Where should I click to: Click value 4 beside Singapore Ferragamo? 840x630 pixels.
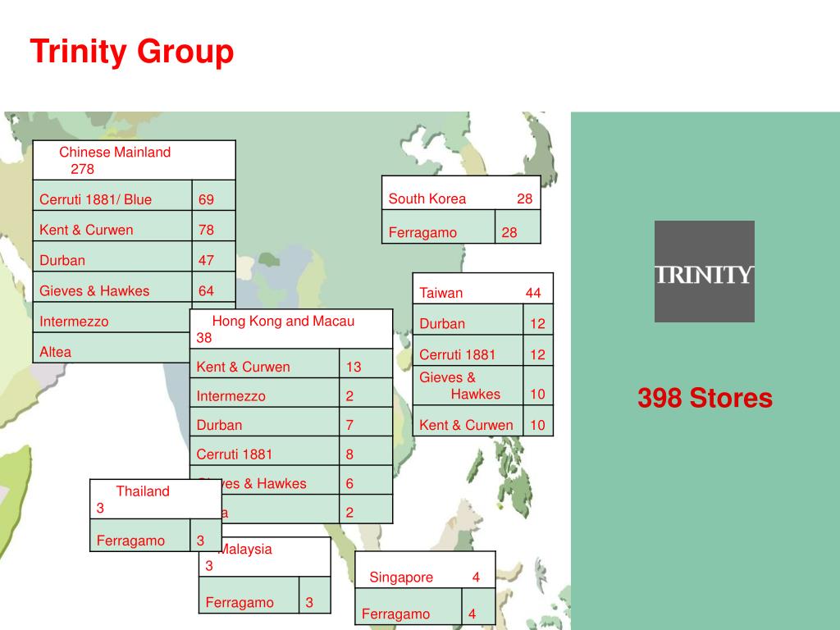pos(478,606)
